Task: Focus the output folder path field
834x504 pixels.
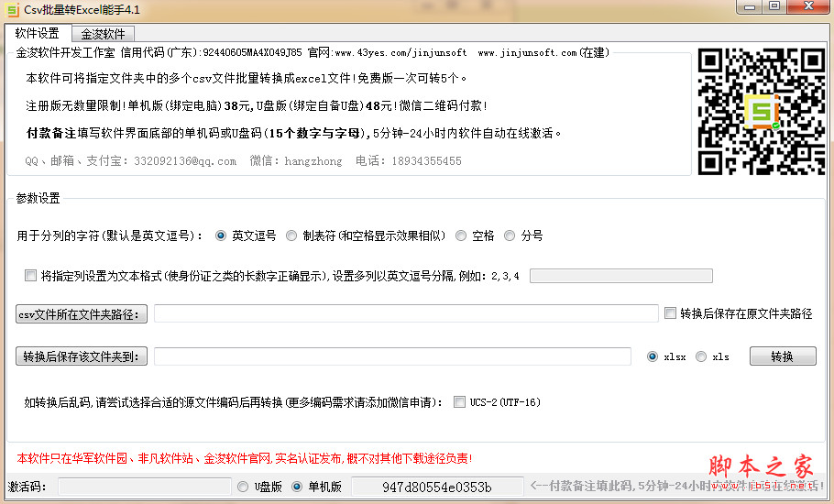Action: pyautogui.click(x=392, y=356)
